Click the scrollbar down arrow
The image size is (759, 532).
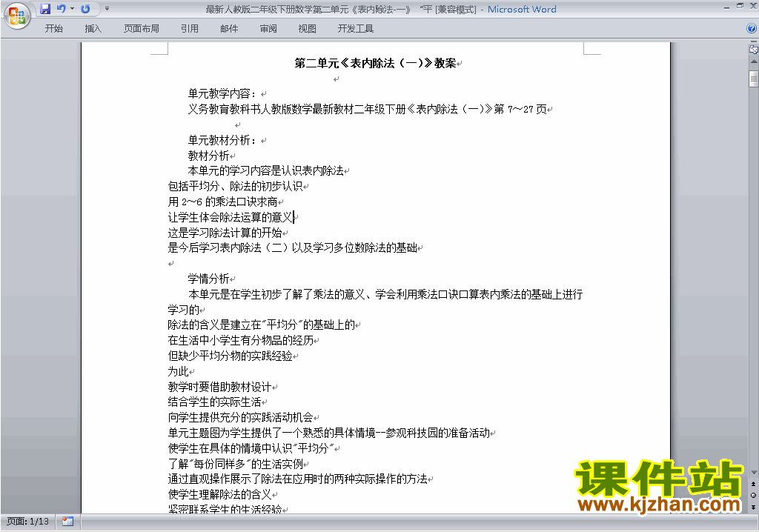click(754, 473)
